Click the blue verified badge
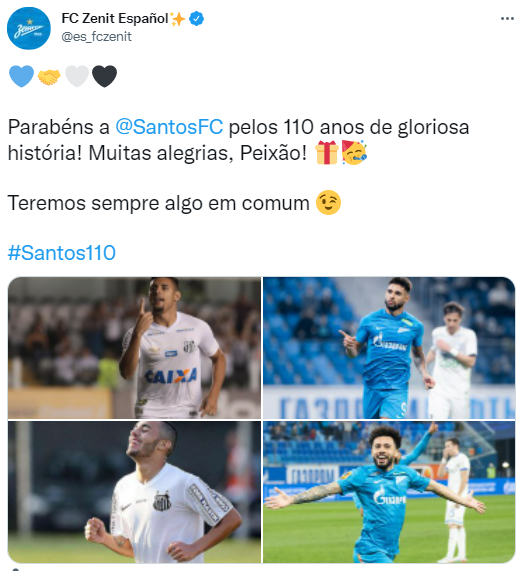 pyautogui.click(x=197, y=19)
